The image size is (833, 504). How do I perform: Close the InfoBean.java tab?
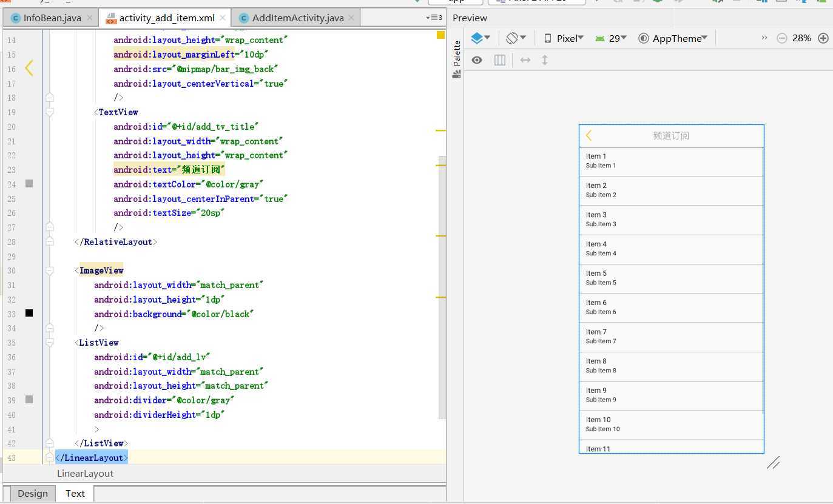tap(90, 18)
